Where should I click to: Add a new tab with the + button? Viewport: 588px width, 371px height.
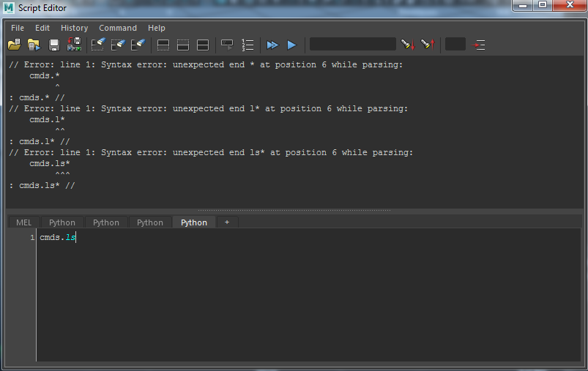tap(227, 222)
